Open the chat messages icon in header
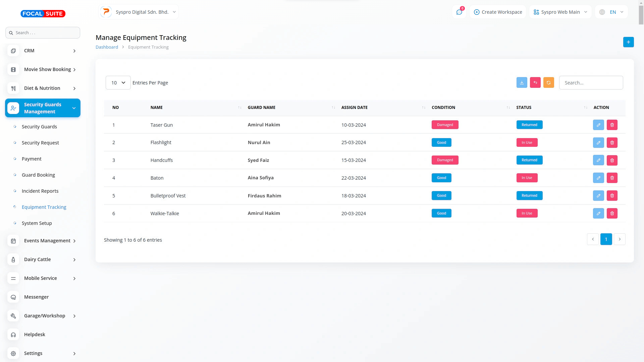644x362 pixels. pyautogui.click(x=459, y=12)
